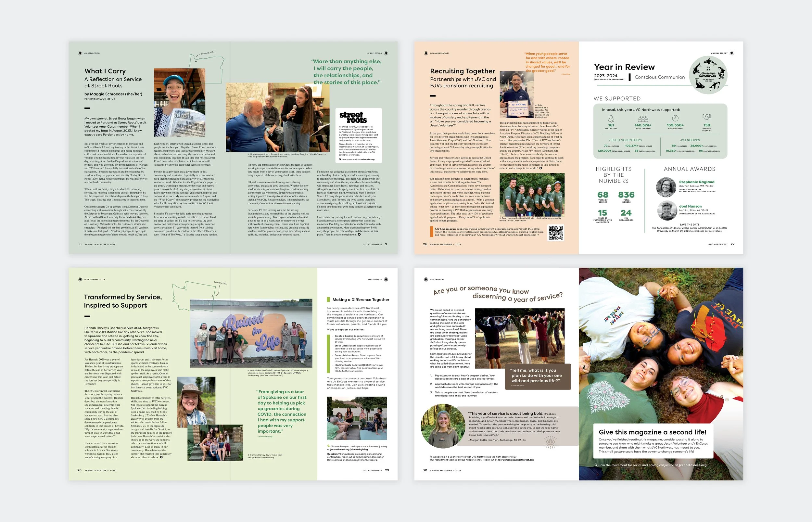Screen dimensions: 812x522
Task: Click the Street Roots logo
Action: pyautogui.click(x=353, y=117)
